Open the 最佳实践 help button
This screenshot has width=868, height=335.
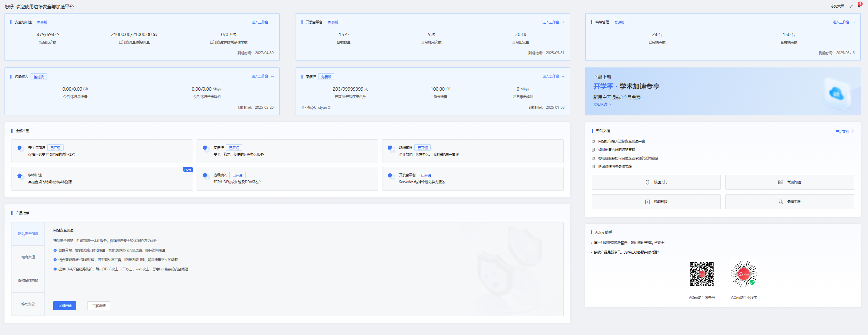(790, 202)
